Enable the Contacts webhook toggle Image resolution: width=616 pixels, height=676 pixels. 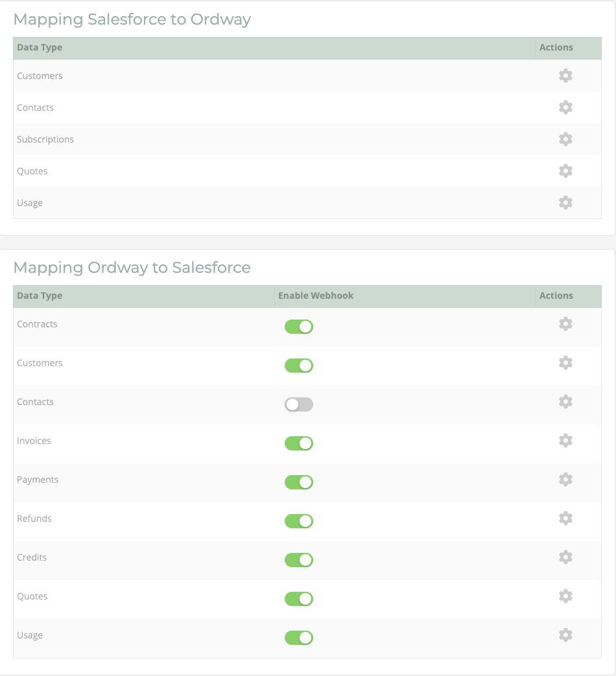pos(299,404)
